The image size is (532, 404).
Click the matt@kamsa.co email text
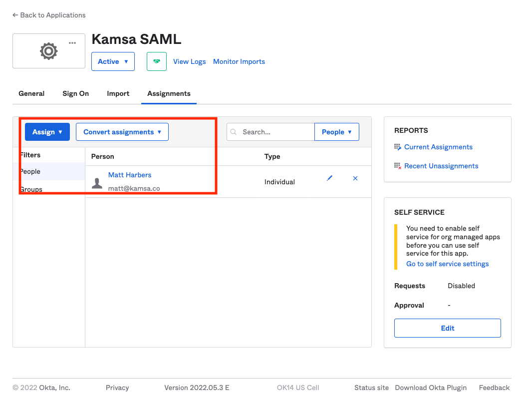coord(134,188)
